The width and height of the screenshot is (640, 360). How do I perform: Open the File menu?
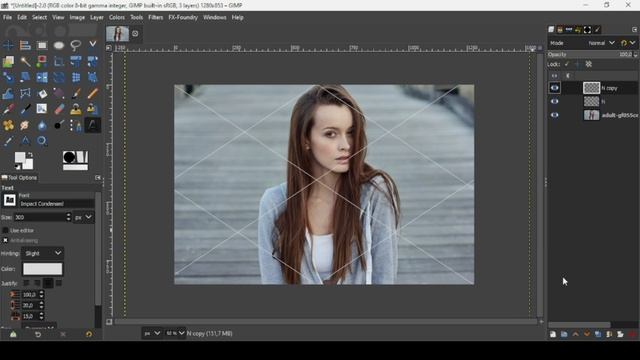(7, 18)
